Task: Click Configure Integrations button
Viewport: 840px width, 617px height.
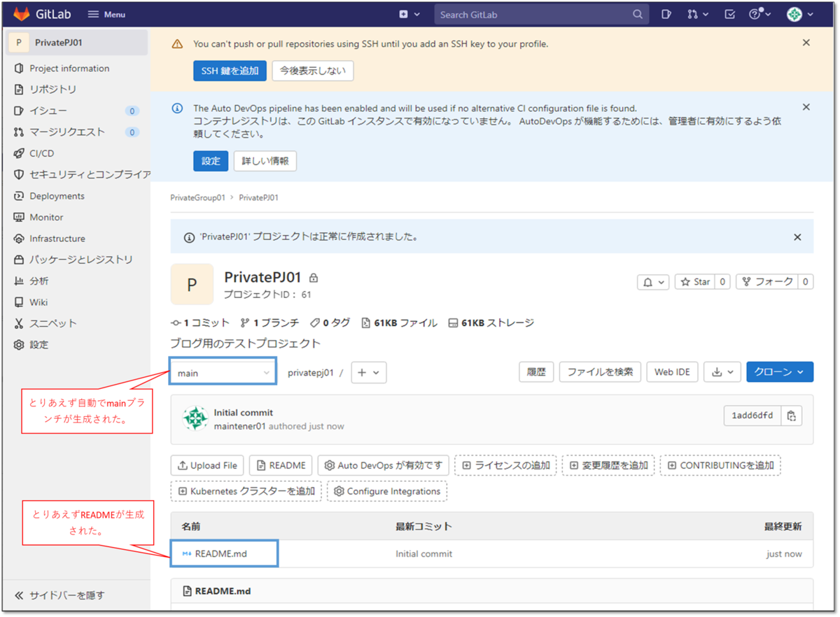Action: coord(387,491)
